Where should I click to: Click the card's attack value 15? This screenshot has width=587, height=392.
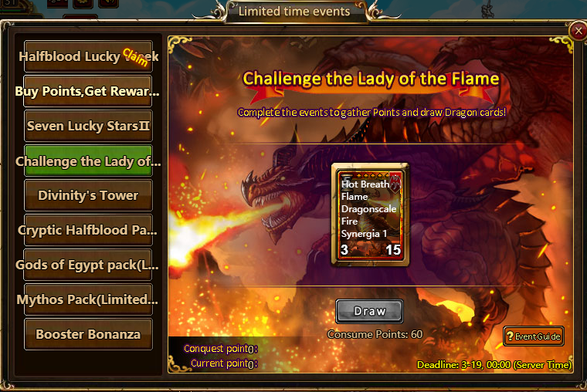pyautogui.click(x=393, y=250)
